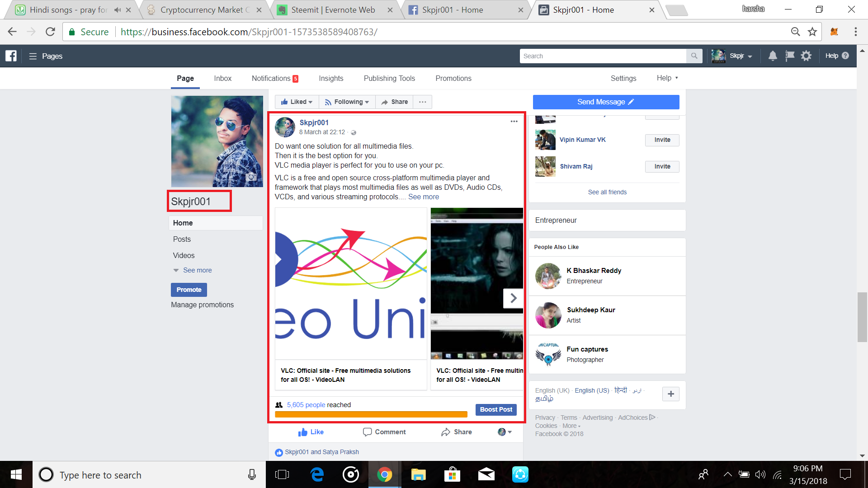Open the Insights tab
868x488 pixels.
(x=331, y=79)
